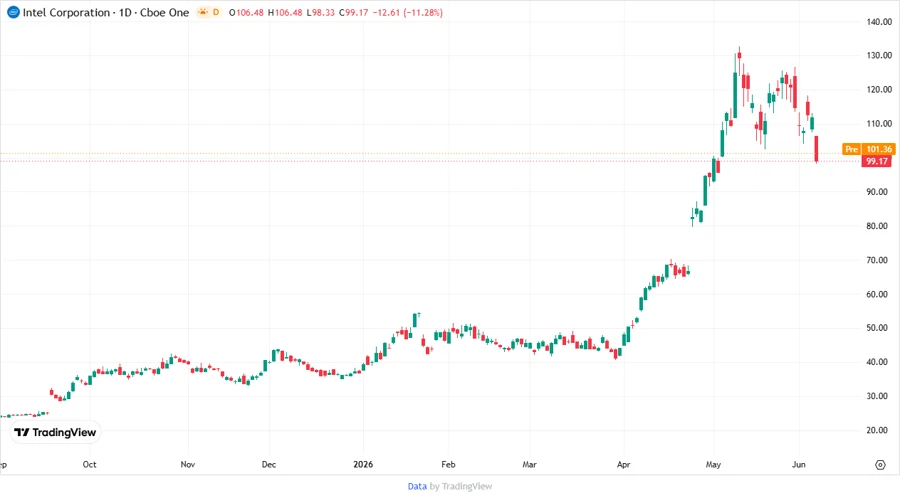900x498 pixels.
Task: Click the 2026 date axis label
Action: (x=363, y=464)
